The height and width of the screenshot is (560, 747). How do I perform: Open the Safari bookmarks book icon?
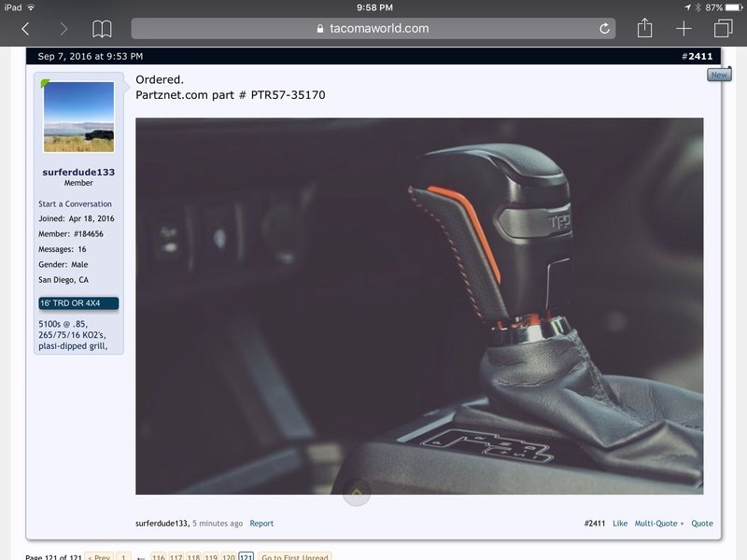tap(102, 29)
